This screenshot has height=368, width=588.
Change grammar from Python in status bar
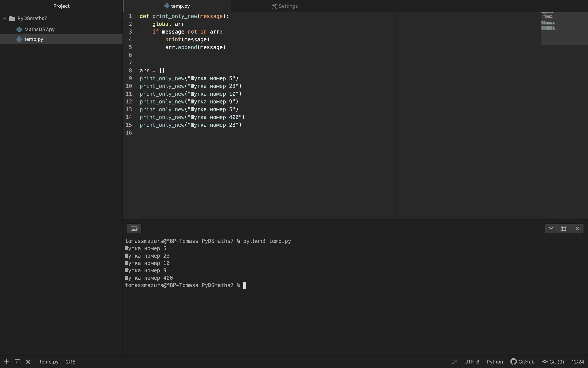coord(495,362)
